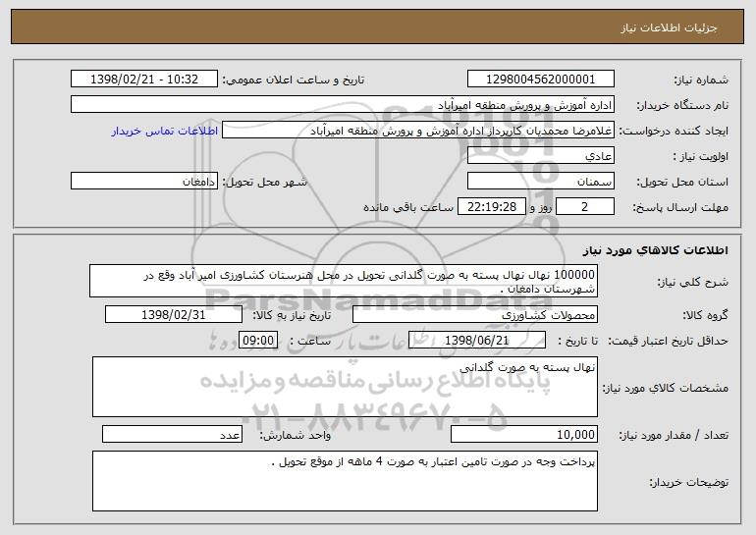Click the remaining time field 22:19:28
756x535 pixels.
[x=491, y=207]
